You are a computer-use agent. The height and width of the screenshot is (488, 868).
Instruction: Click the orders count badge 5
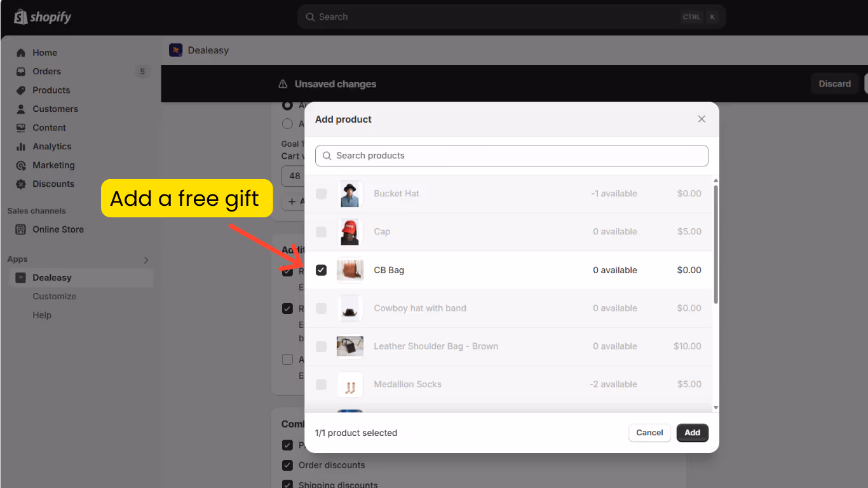(x=142, y=72)
